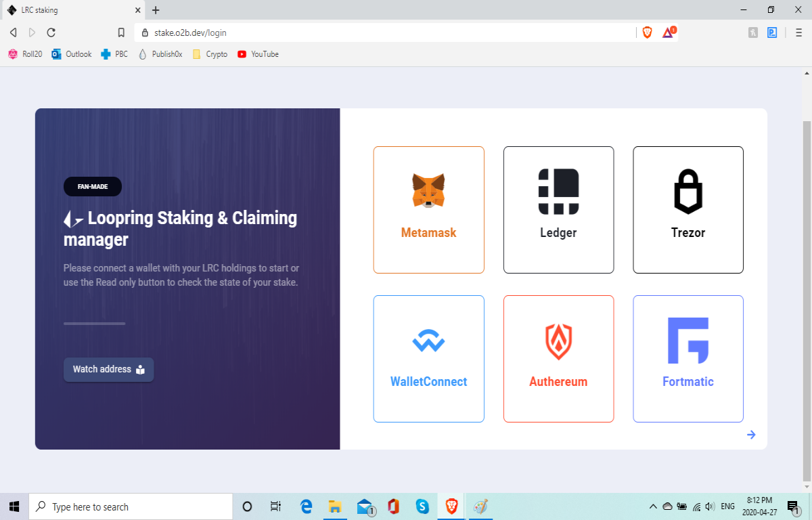Open File Explorer from the taskbar

coord(335,506)
